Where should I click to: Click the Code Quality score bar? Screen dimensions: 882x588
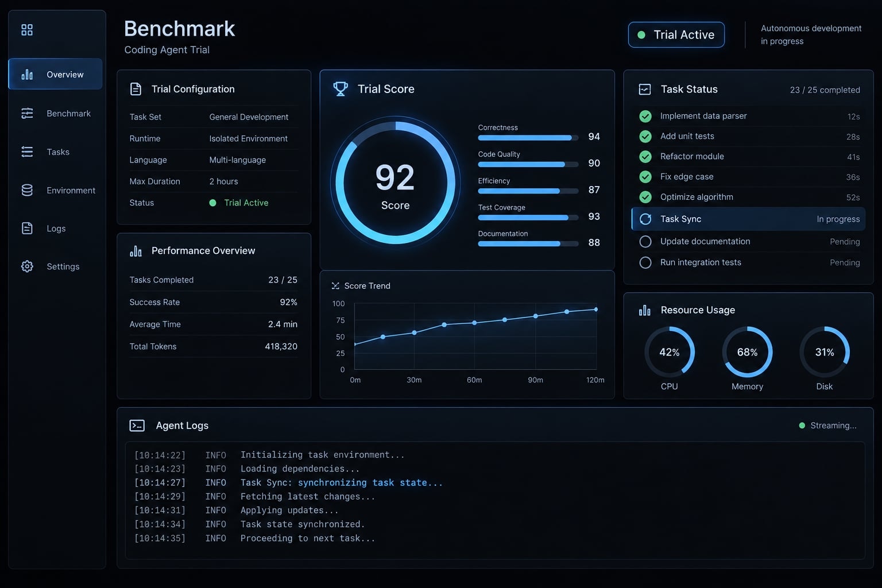point(528,164)
